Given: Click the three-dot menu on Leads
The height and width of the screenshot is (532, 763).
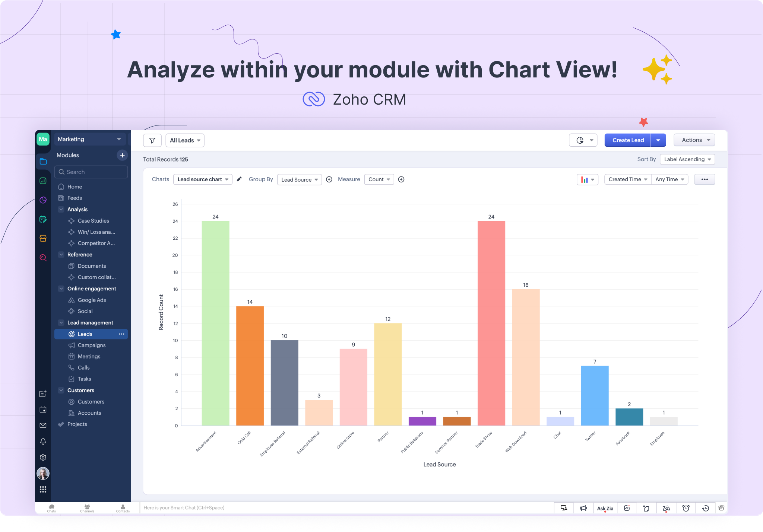Looking at the screenshot, I should (x=121, y=334).
